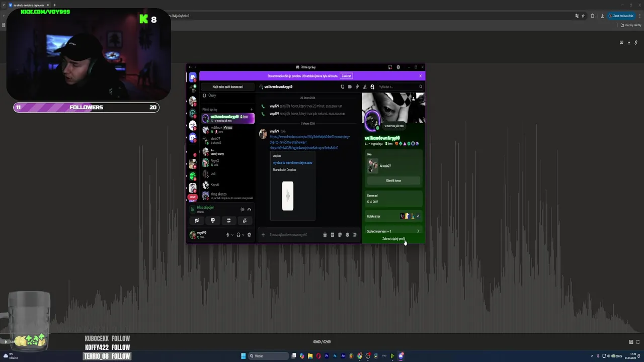Image resolution: width=644 pixels, height=362 pixels.
Task: Open soundboard in voice panel
Action: coord(245,220)
